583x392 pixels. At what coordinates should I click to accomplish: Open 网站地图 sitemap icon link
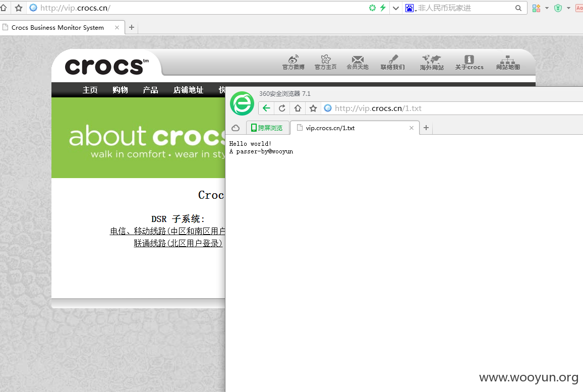508,63
